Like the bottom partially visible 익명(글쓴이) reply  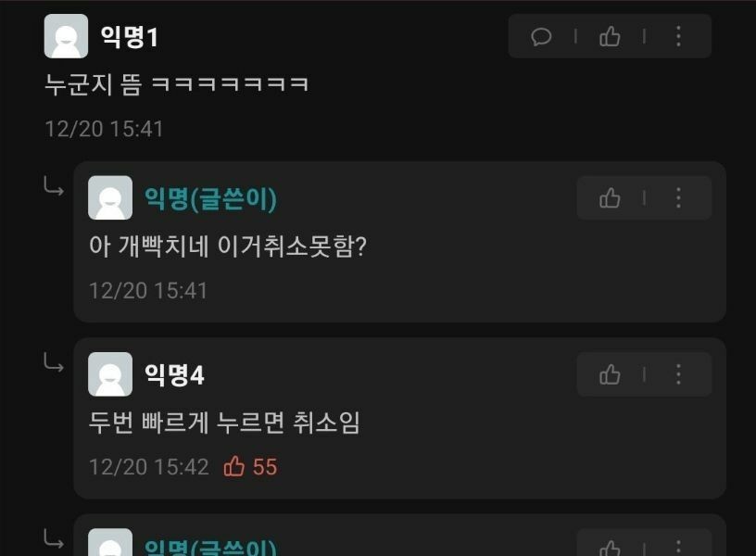tap(610, 549)
